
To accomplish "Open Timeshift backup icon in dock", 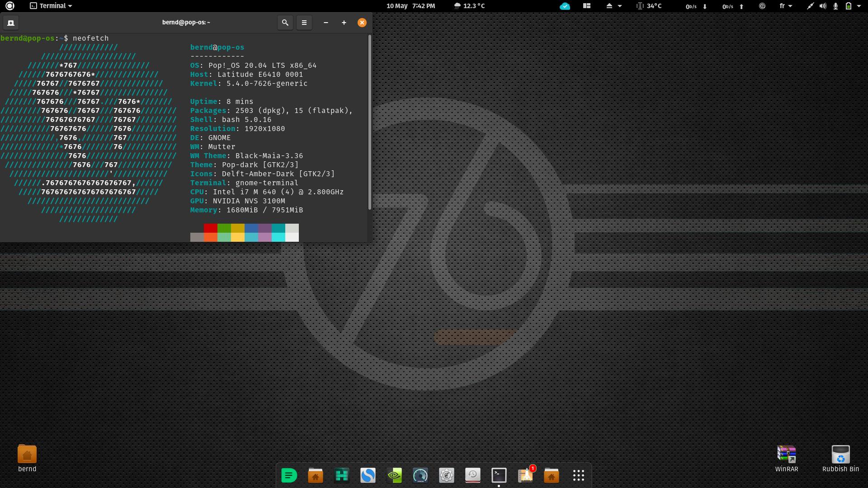I will coord(473,475).
